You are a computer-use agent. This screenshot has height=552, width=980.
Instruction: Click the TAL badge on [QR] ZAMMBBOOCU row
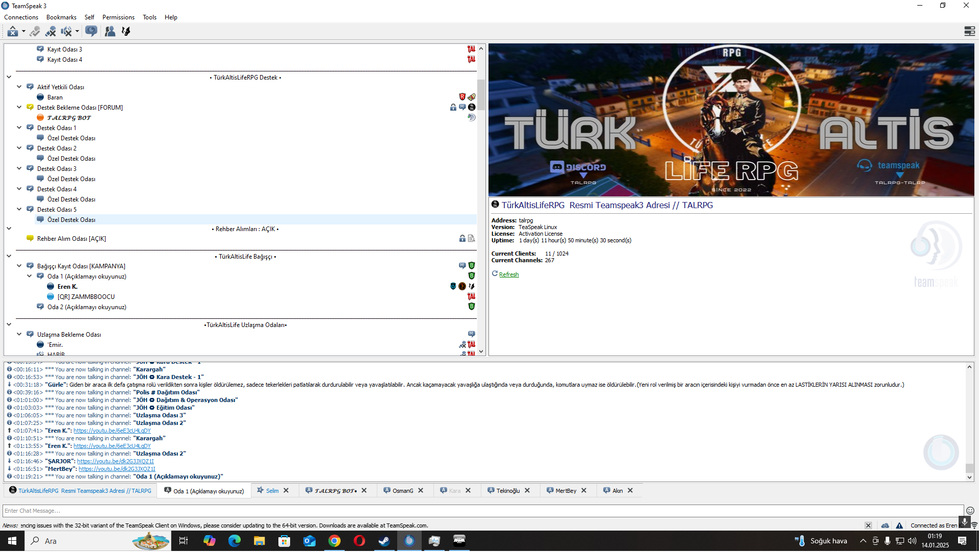(472, 297)
